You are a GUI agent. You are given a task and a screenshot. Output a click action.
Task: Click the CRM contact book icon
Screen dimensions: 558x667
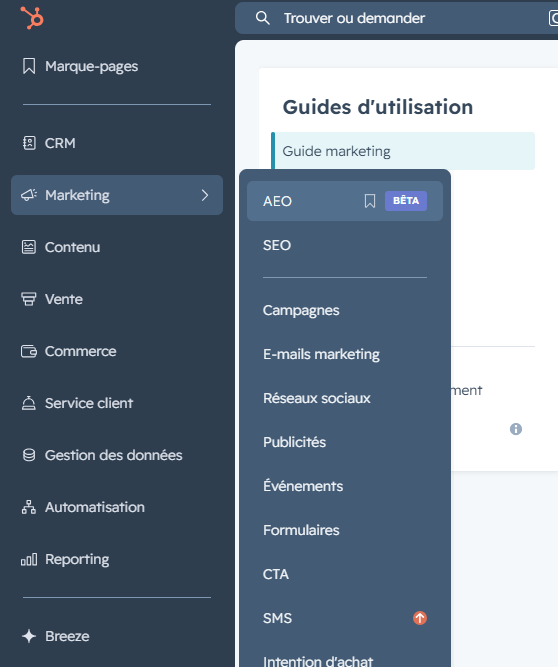29,143
